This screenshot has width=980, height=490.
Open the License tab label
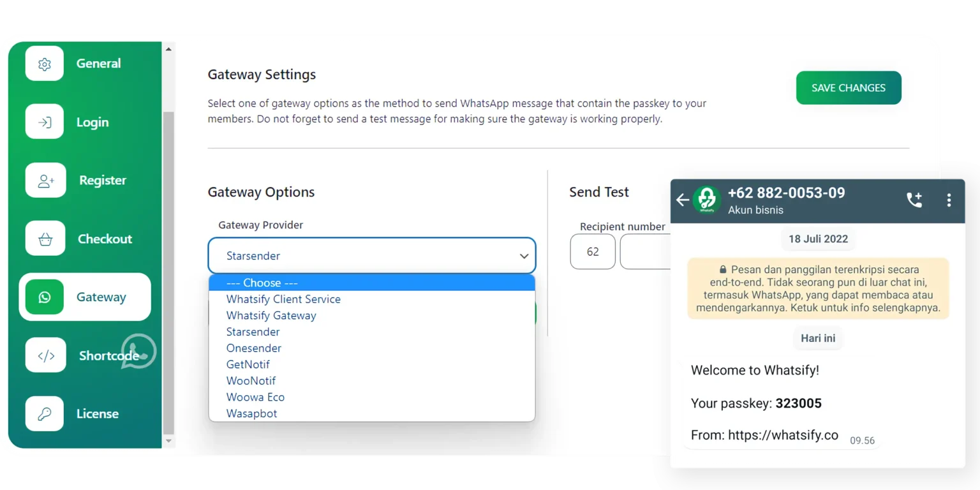tap(98, 413)
